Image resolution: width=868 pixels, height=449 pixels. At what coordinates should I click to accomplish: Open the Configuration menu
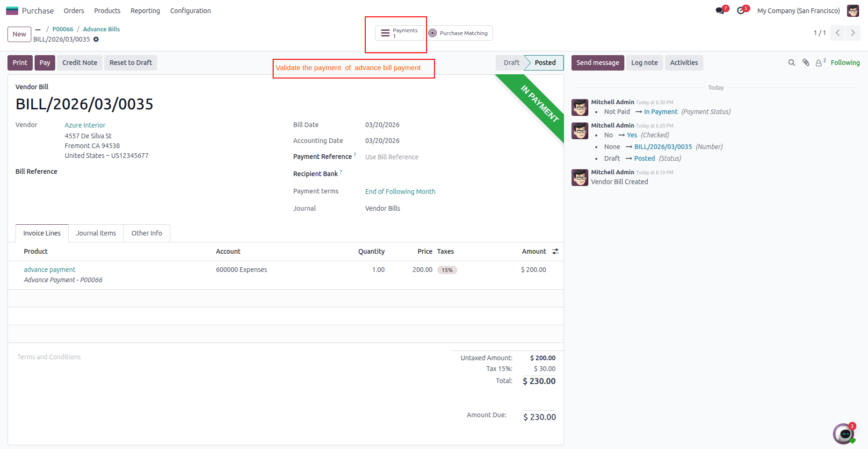pos(190,11)
